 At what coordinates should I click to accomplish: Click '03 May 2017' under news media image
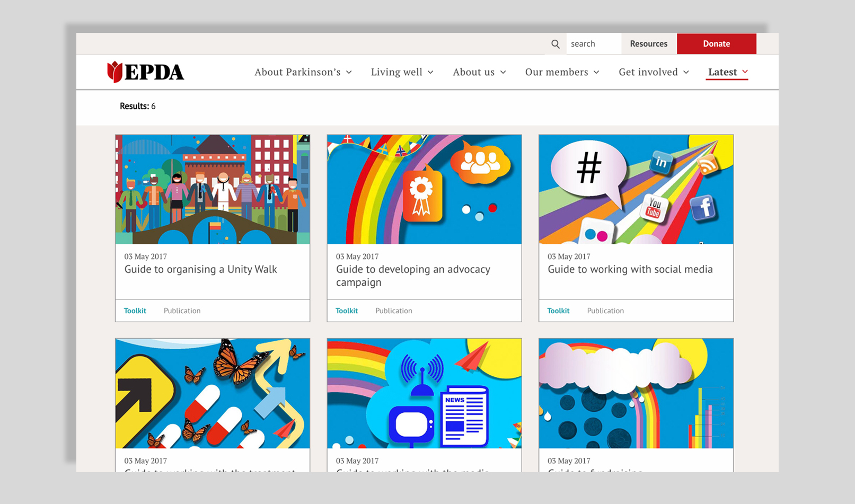357,461
